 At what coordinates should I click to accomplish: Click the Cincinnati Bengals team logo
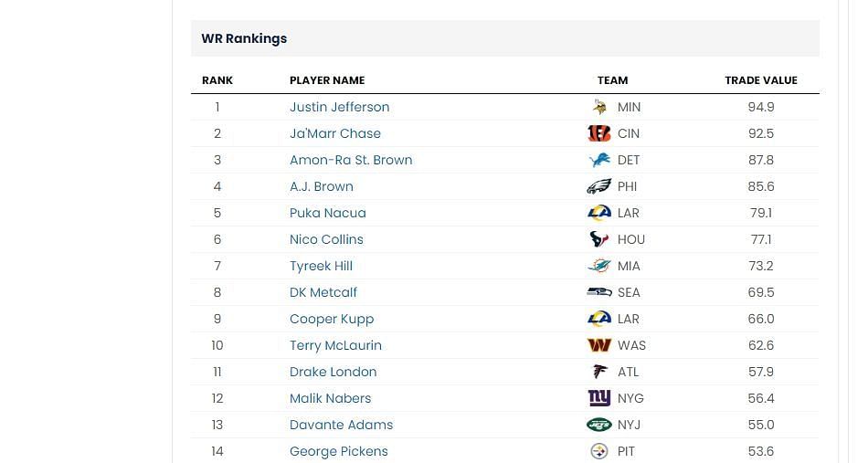click(599, 133)
